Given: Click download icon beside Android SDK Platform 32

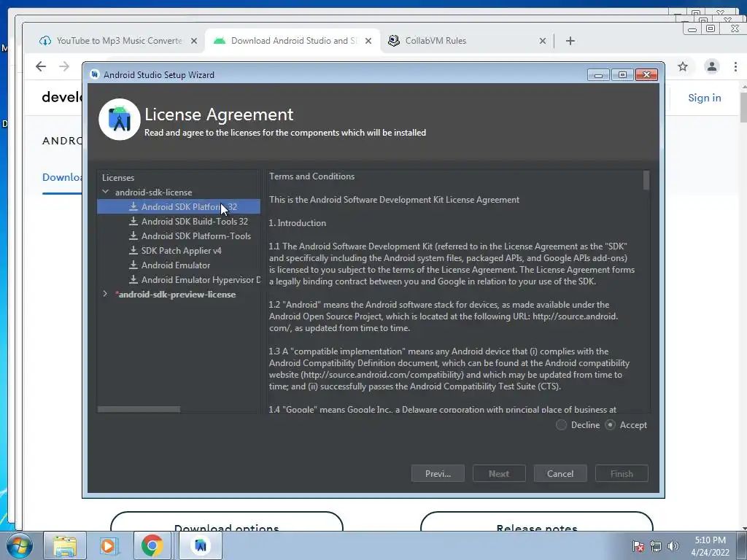Looking at the screenshot, I should click(133, 206).
